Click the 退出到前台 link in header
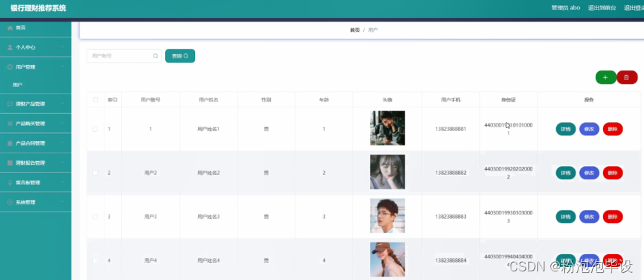644x280 pixels. point(601,8)
